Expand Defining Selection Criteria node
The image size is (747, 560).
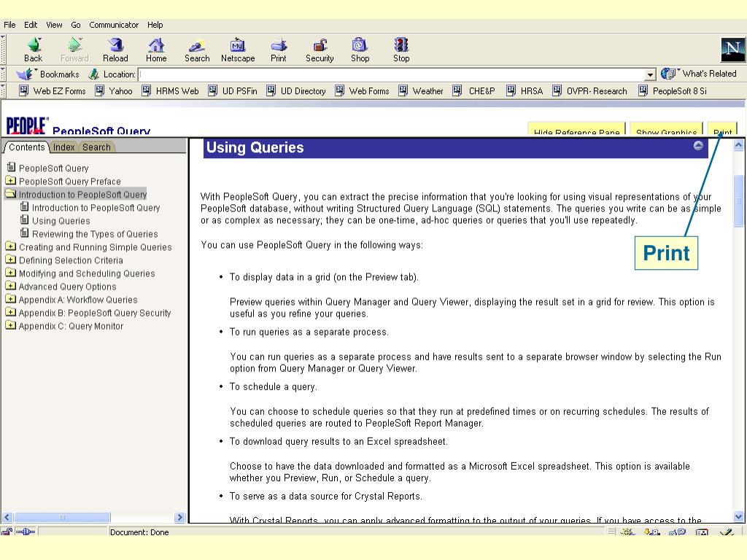tap(10, 260)
